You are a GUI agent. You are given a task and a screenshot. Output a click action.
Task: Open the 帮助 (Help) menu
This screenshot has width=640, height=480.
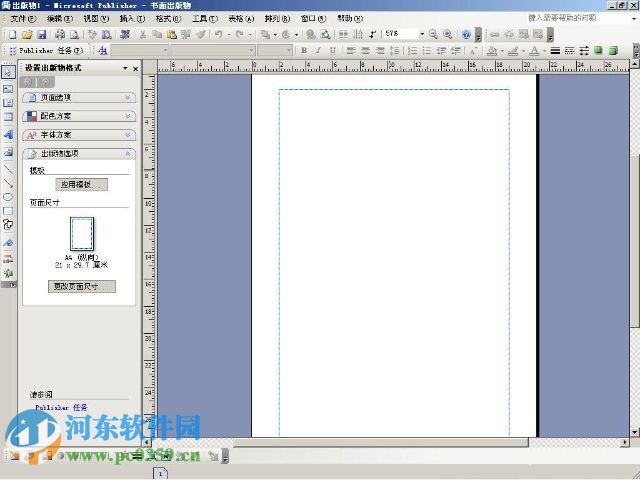click(x=350, y=19)
